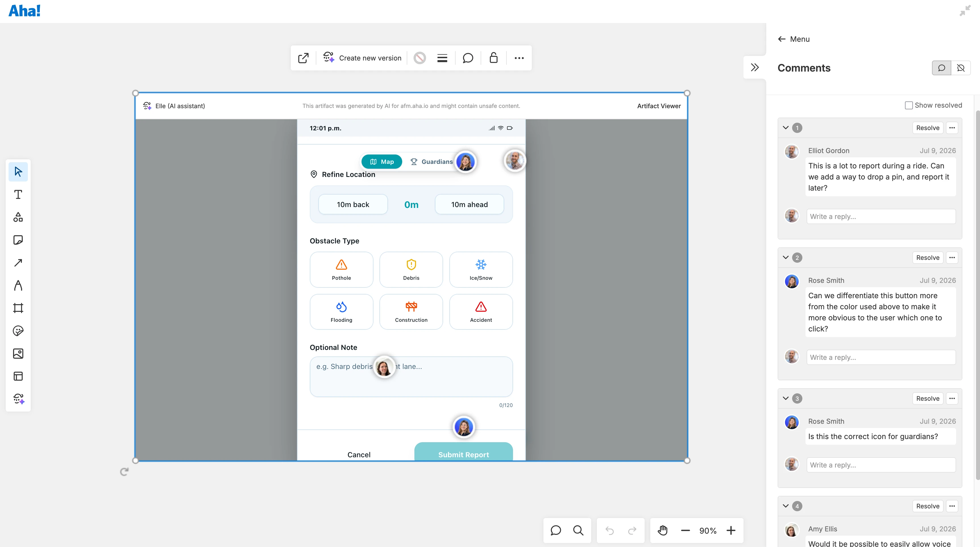Click Cancel in the report form

click(x=359, y=455)
